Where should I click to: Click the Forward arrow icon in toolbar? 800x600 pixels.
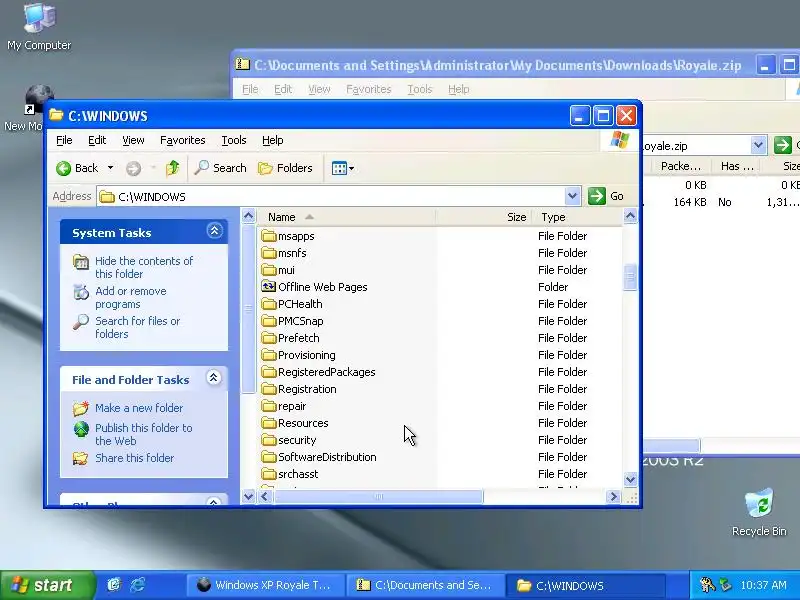pyautogui.click(x=133, y=168)
